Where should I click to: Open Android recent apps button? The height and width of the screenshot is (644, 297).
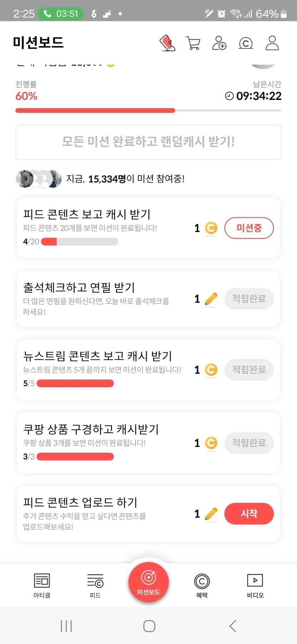pyautogui.click(x=66, y=626)
